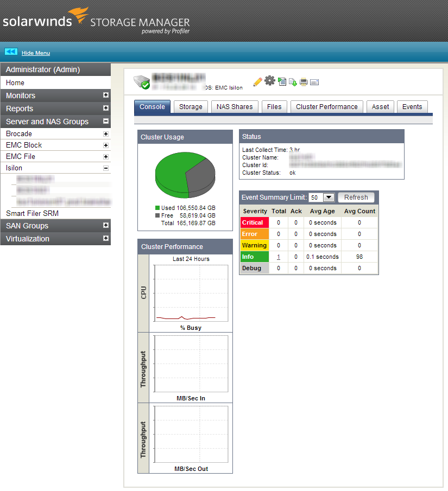Click the Cluster Usage pie chart
Image resolution: width=448 pixels, height=491 pixels.
click(x=185, y=175)
